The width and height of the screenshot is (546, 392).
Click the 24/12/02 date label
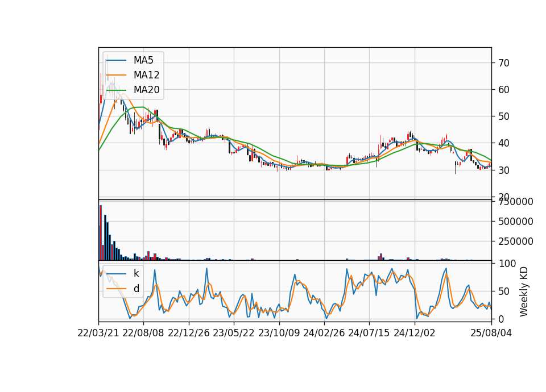point(415,333)
